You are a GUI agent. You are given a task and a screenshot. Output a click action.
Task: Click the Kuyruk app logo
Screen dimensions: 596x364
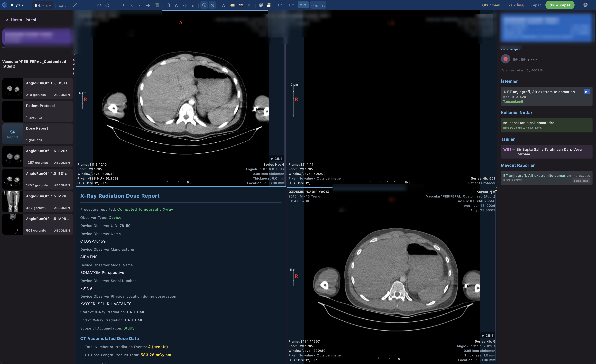pyautogui.click(x=5, y=5)
